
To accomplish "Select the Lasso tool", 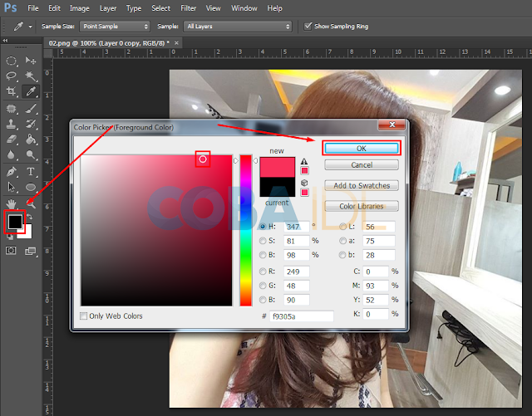I will 11,76.
